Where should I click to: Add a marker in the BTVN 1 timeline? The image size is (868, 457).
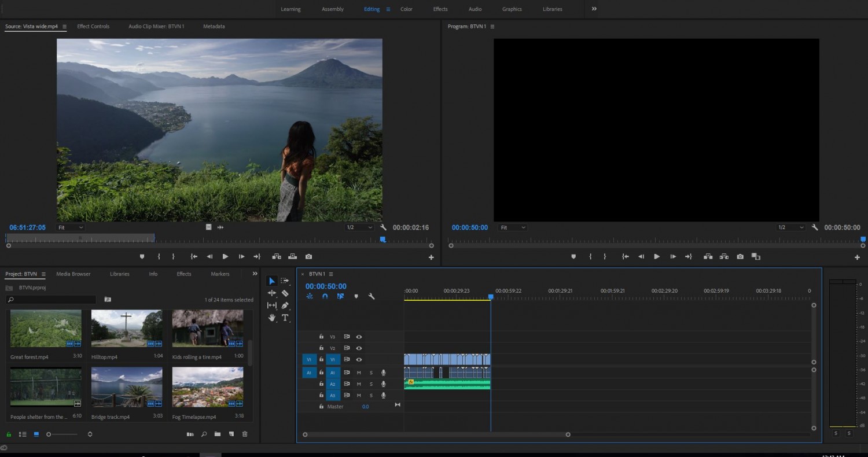coord(356,296)
